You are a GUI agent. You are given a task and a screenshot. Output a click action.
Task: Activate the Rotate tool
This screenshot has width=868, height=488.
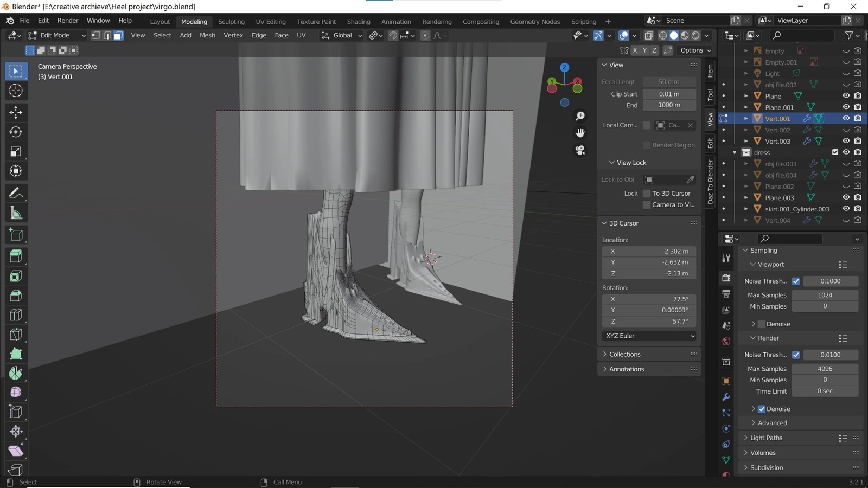click(x=16, y=132)
